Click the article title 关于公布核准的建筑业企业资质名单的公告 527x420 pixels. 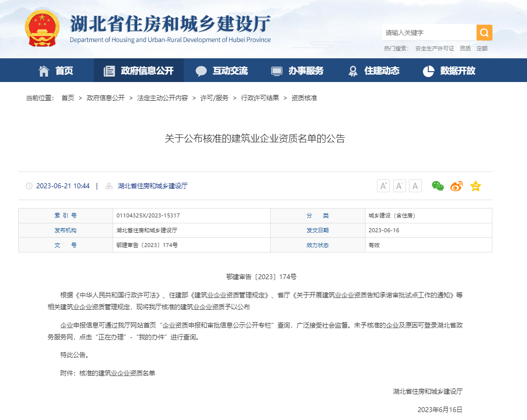point(255,138)
